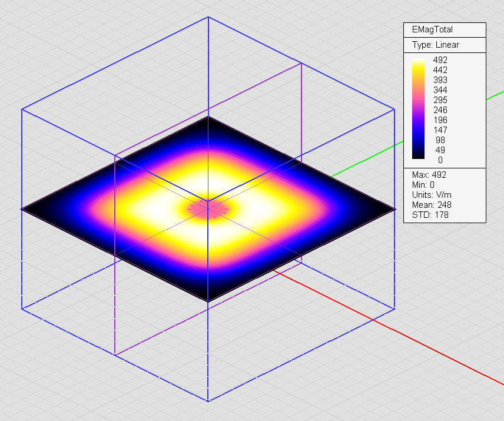The image size is (504, 421).
Task: Select the 196 value on color scale
Action: (440, 120)
